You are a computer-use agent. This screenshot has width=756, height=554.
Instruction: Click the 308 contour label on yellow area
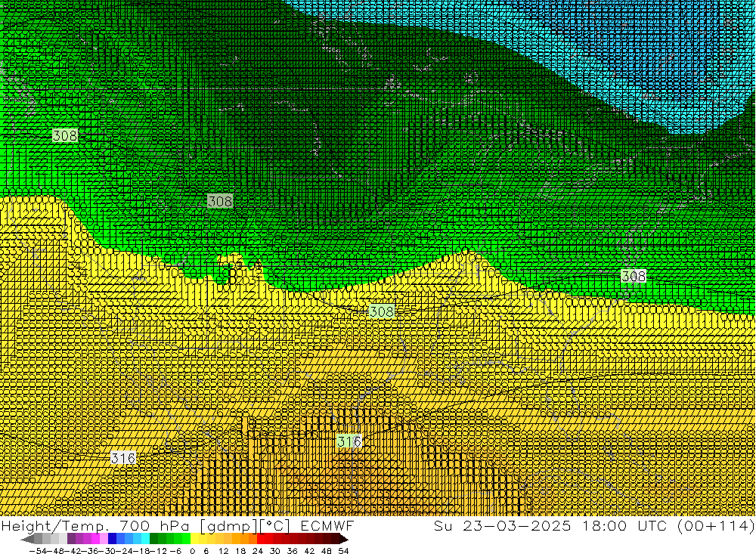tap(381, 311)
